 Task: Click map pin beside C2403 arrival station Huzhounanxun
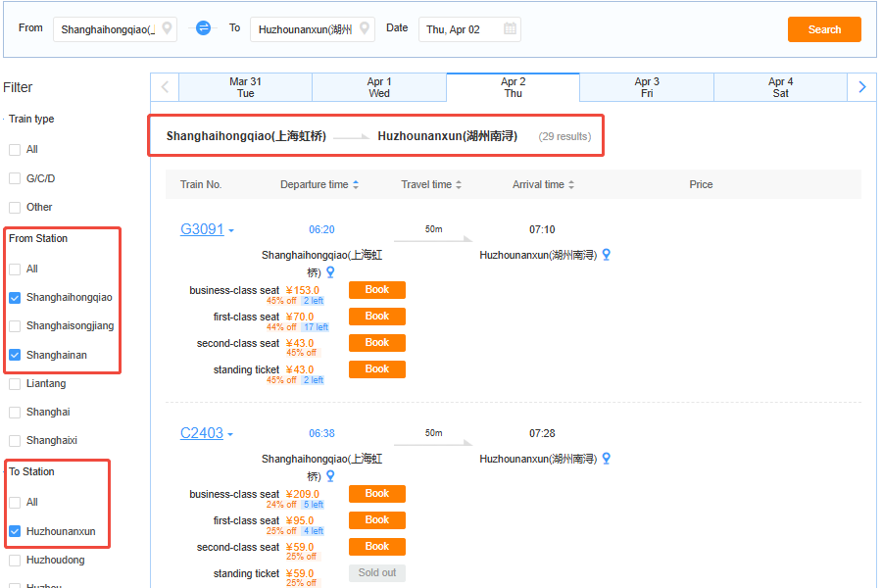(x=607, y=459)
